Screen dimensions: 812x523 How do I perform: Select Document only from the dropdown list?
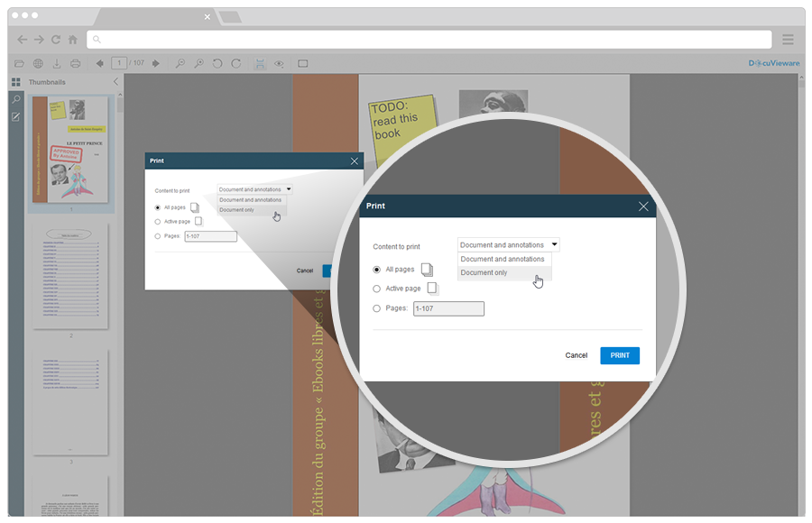484,272
